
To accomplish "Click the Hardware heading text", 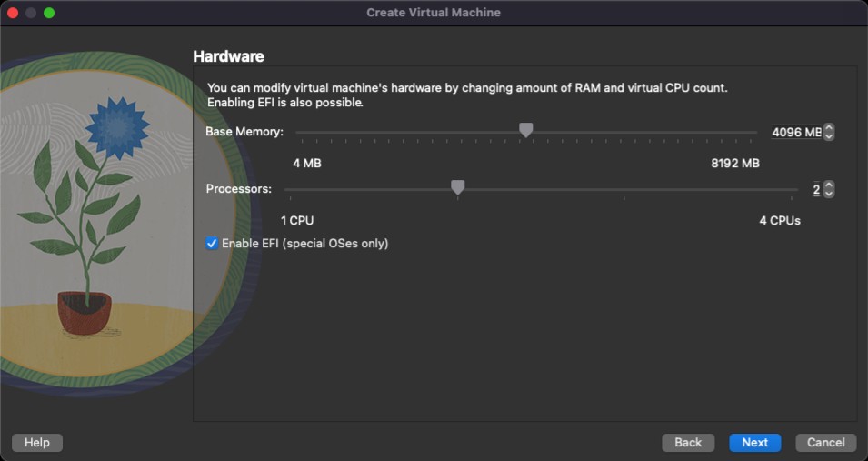I will 228,56.
